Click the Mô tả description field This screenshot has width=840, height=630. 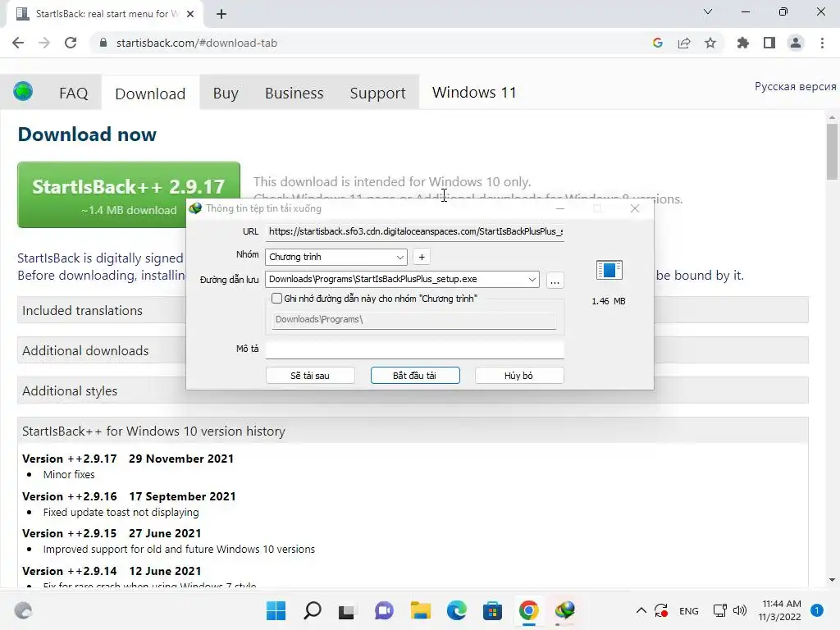(414, 349)
